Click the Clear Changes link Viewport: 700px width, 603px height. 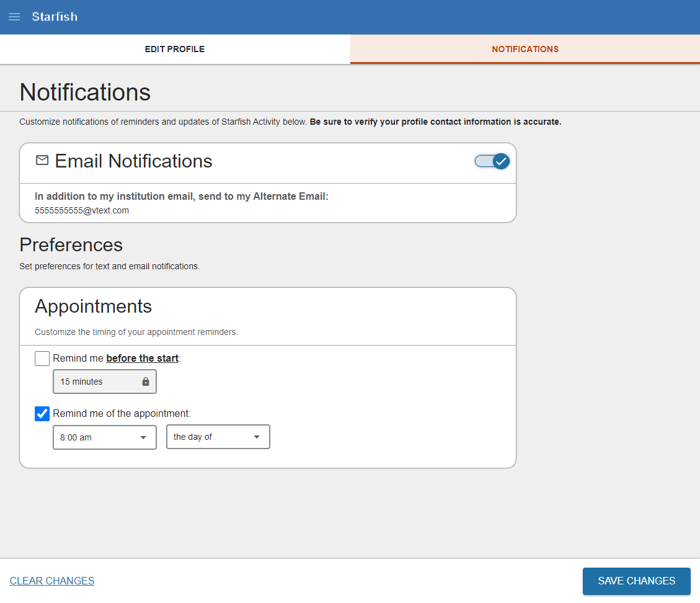[x=52, y=581]
